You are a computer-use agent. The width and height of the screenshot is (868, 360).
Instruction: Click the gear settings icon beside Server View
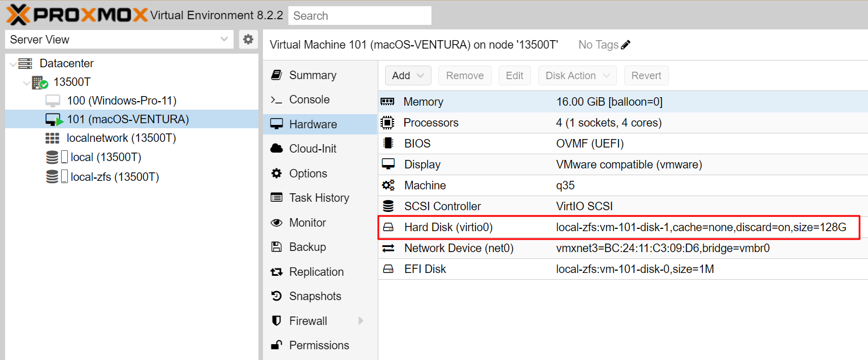[248, 40]
